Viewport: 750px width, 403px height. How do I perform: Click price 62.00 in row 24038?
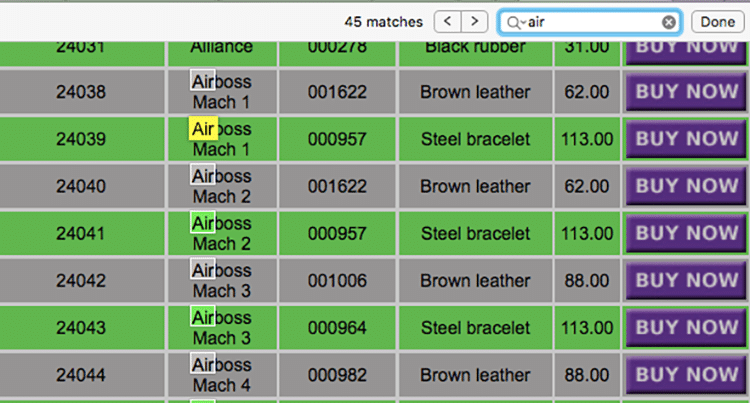[587, 92]
